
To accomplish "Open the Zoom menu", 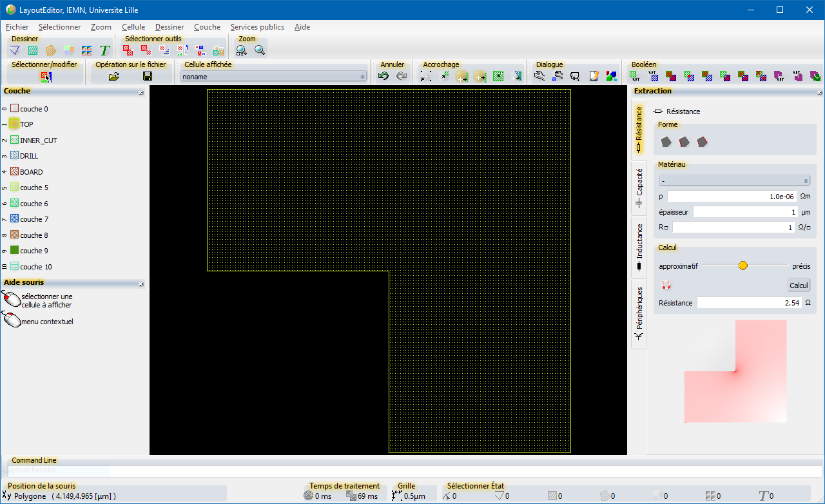I will (x=101, y=27).
